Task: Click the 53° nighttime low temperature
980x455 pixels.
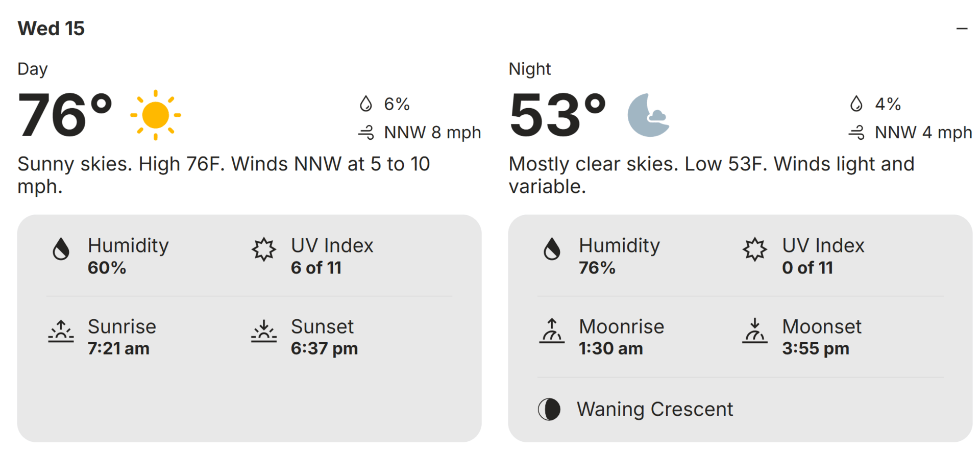Action: [557, 115]
